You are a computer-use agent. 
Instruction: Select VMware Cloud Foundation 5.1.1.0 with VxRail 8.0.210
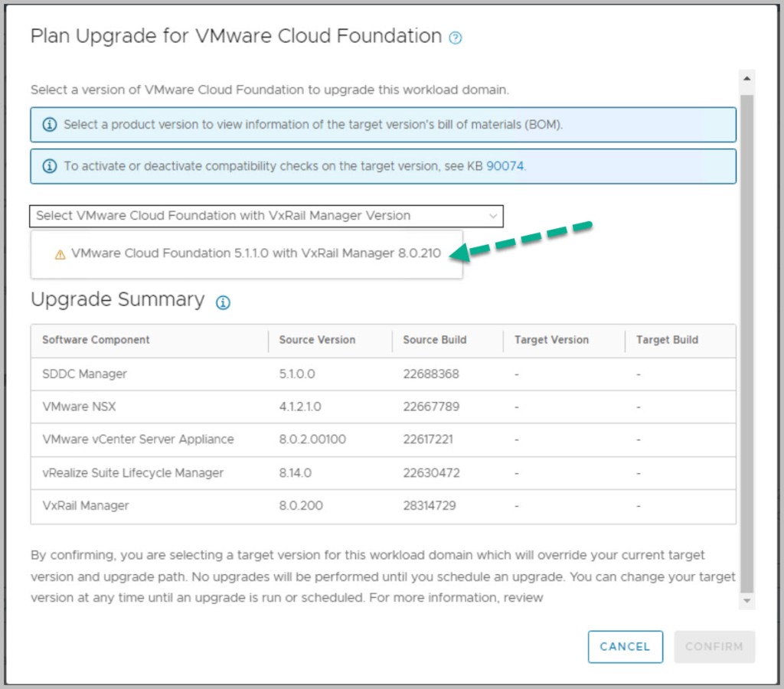(256, 254)
